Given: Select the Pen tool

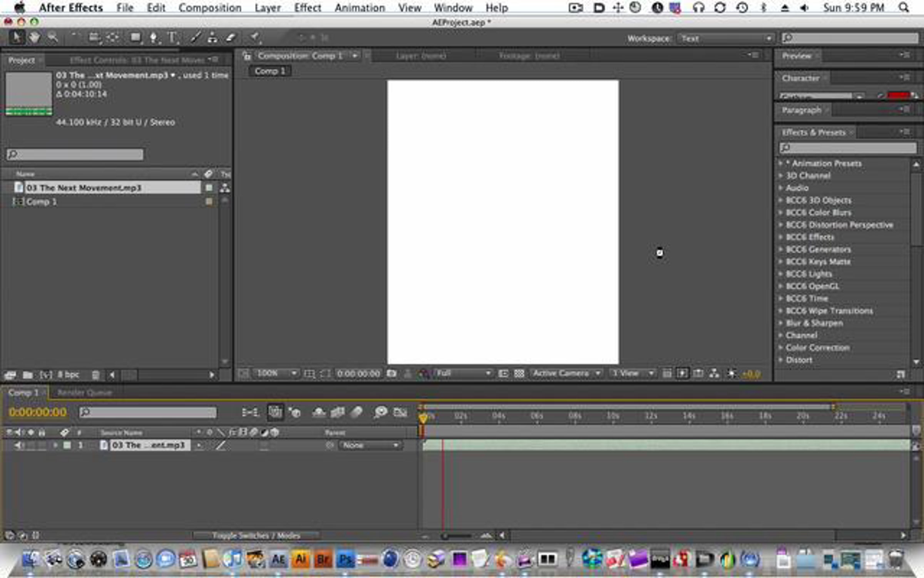Looking at the screenshot, I should point(154,38).
